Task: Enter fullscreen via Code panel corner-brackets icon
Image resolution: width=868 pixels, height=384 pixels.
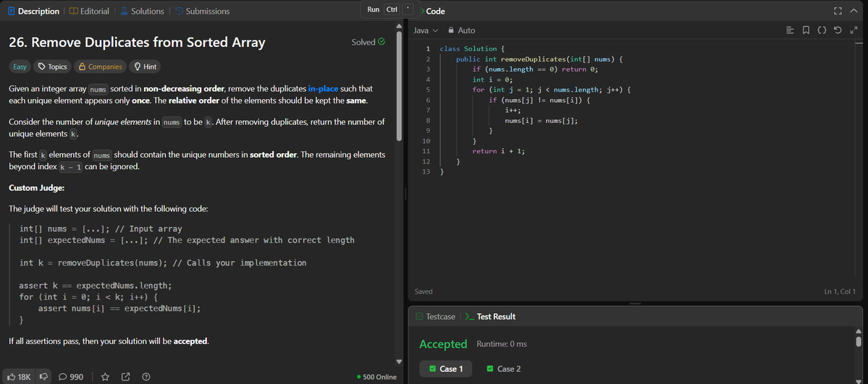Action: coord(838,11)
